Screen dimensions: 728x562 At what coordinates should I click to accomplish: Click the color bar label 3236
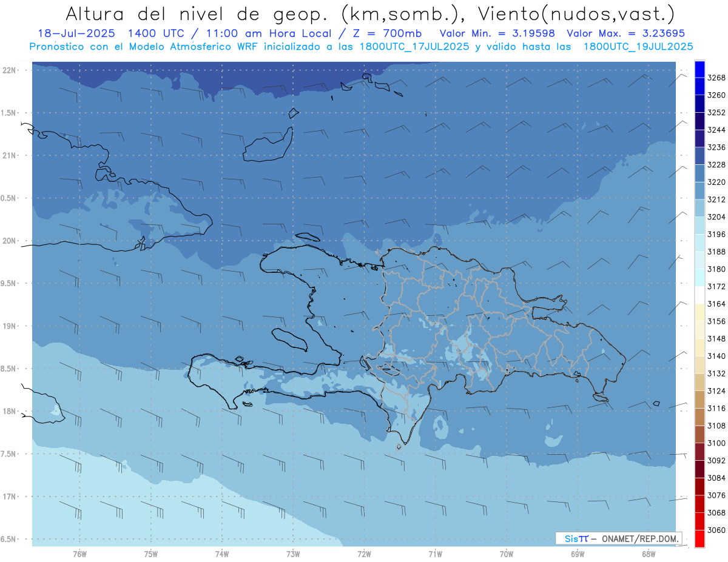point(716,147)
